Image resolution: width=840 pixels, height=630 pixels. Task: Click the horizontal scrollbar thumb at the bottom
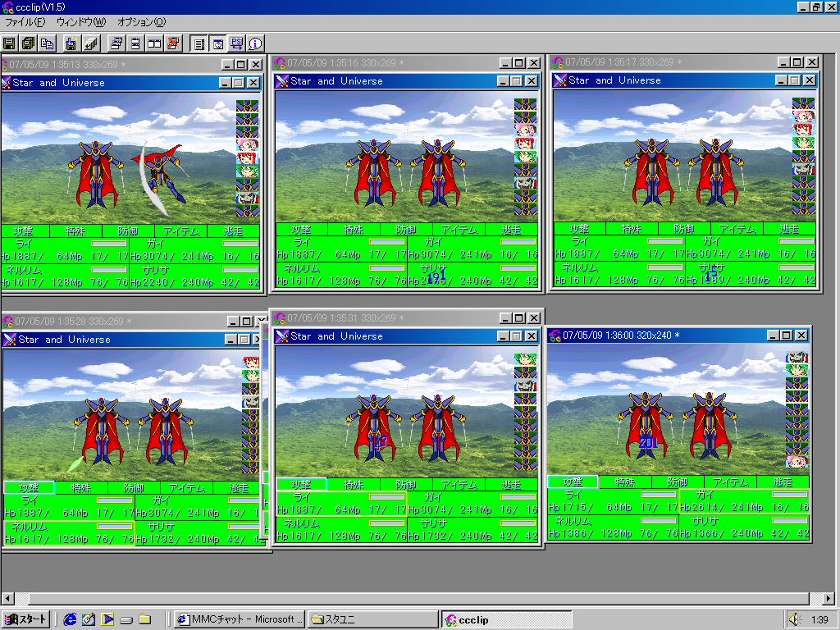tap(419, 598)
